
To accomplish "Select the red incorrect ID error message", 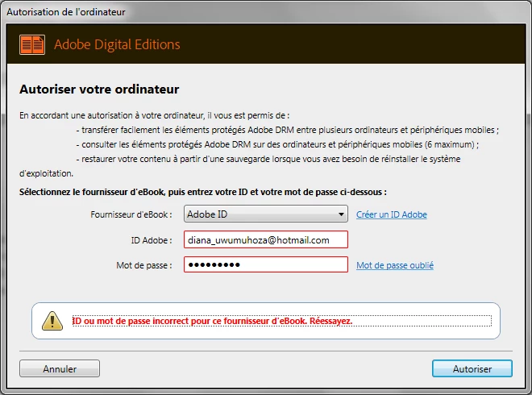I will [x=212, y=321].
